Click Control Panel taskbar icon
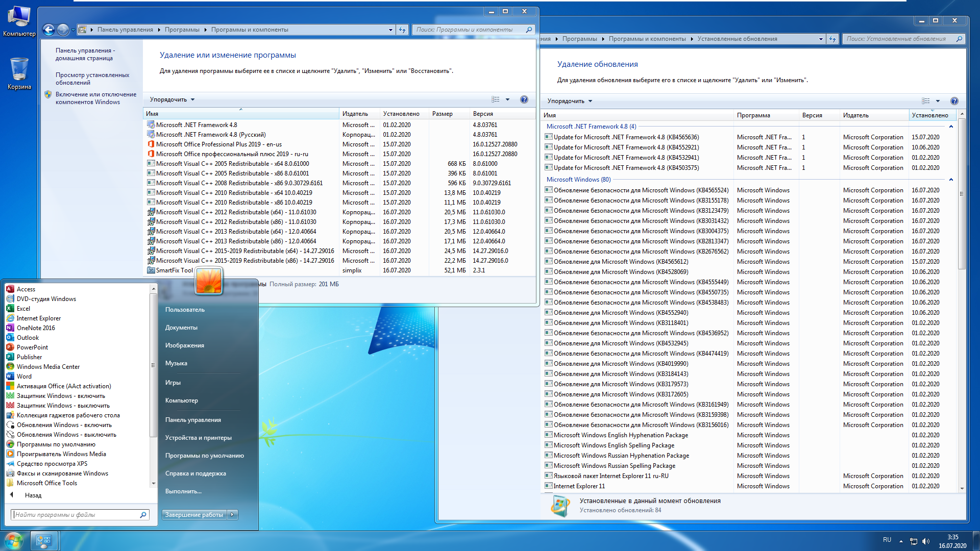Image resolution: width=980 pixels, height=551 pixels. [44, 541]
